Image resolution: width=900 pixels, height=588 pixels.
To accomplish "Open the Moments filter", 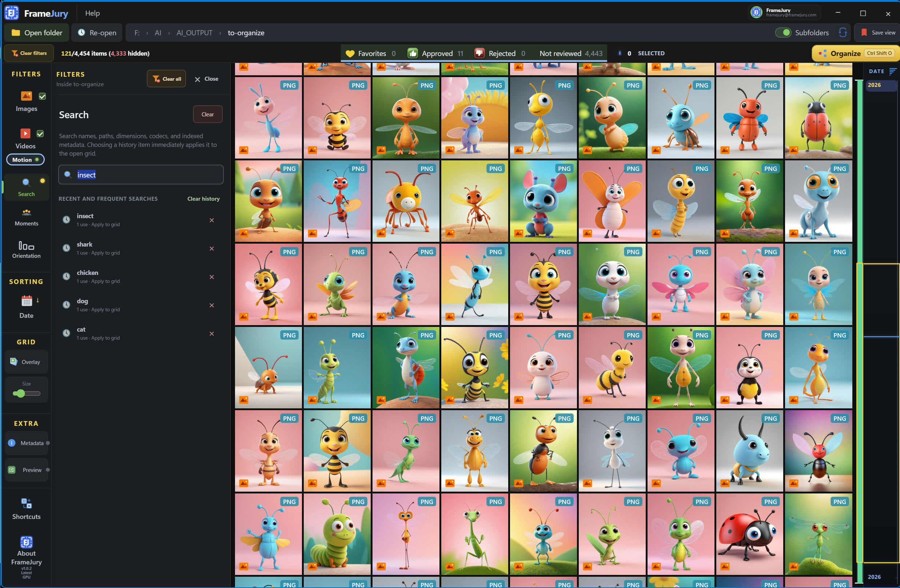I will (26, 217).
